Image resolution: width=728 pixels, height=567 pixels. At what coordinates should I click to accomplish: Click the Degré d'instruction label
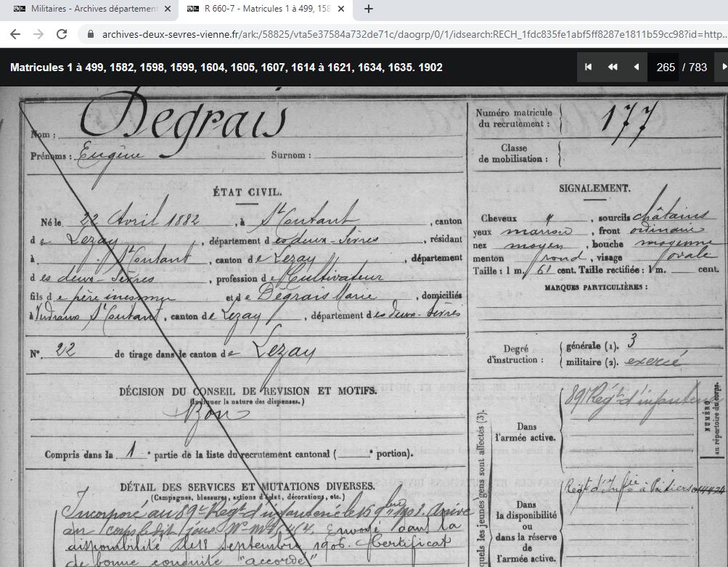tap(515, 354)
